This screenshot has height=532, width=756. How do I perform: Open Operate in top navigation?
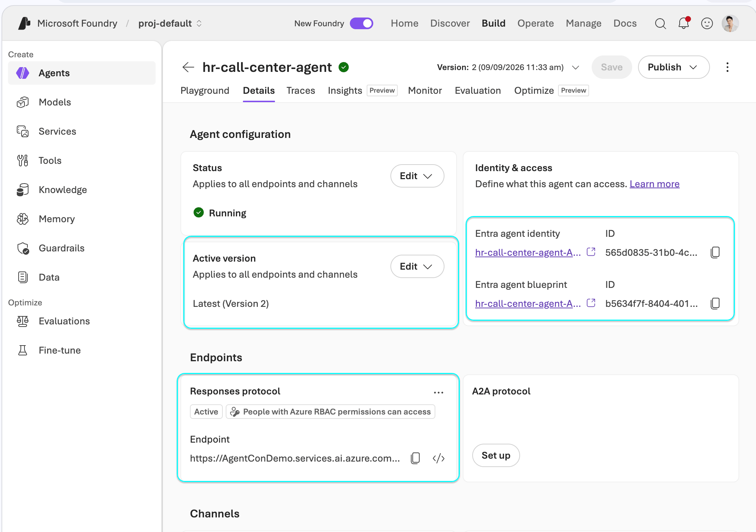click(x=535, y=23)
